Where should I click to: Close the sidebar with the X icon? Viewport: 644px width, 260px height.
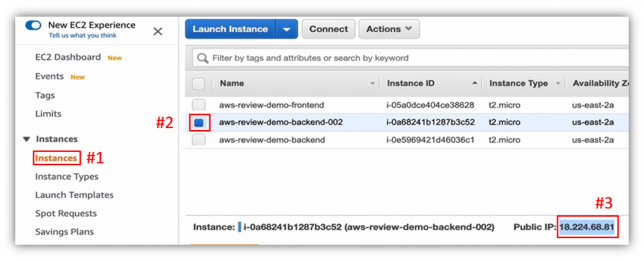(158, 31)
